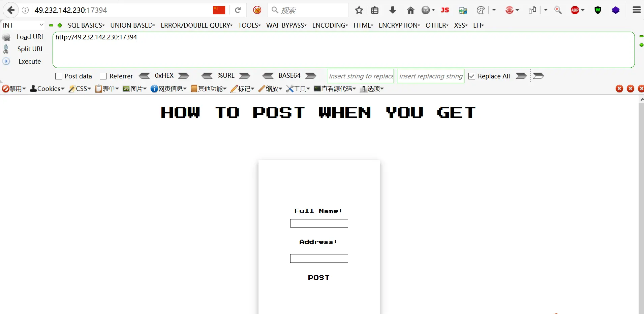Click the browser back arrow button

coord(11,10)
